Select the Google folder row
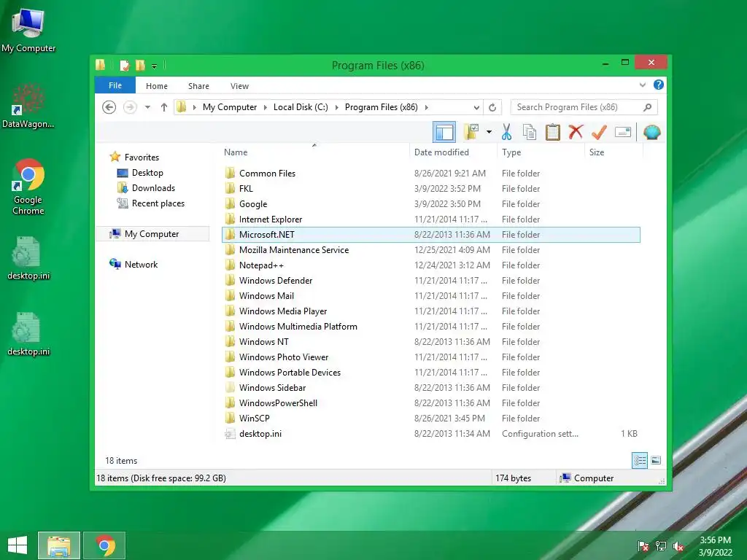The height and width of the screenshot is (560, 747). pos(431,204)
